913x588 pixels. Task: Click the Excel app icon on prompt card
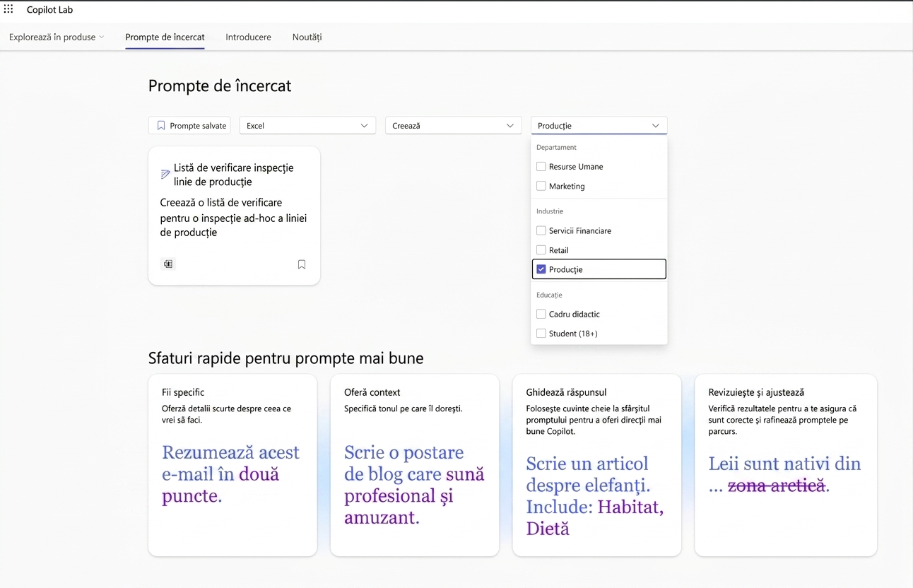tap(168, 264)
